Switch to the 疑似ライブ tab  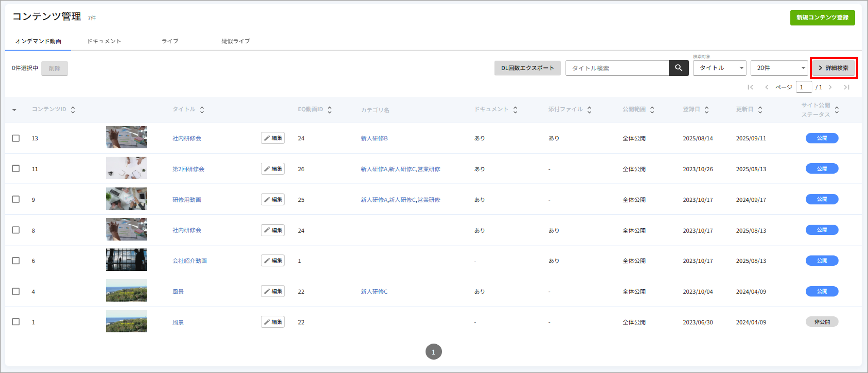point(236,41)
